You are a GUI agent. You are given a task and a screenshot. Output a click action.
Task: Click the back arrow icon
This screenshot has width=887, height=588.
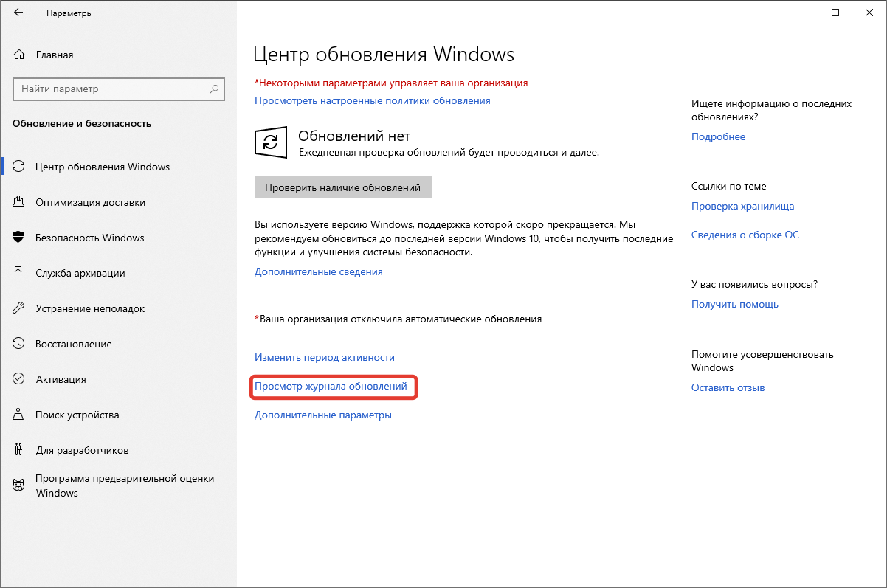tap(18, 13)
